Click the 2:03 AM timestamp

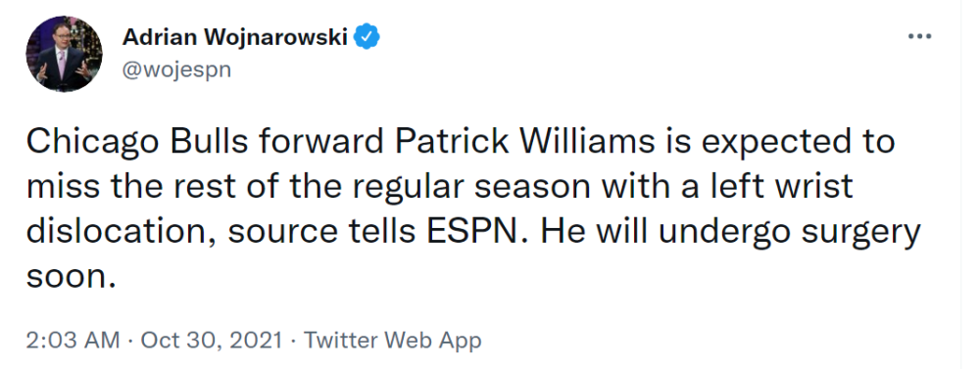click(x=73, y=341)
